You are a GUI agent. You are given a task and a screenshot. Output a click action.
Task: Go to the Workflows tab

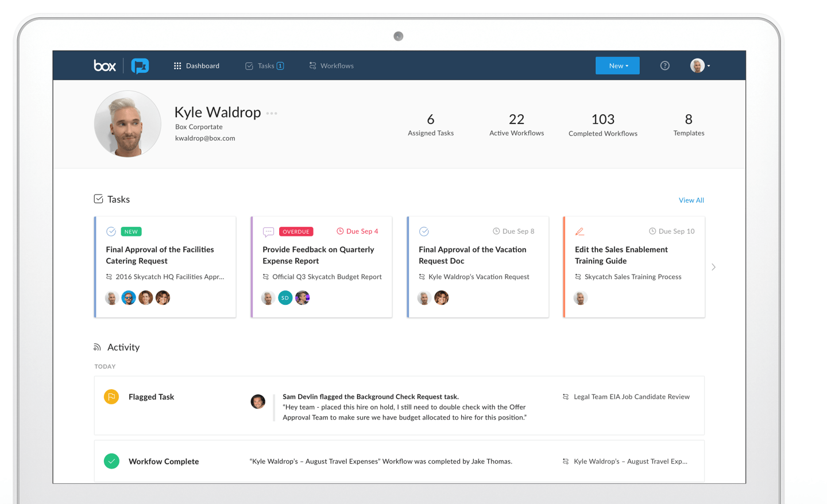pyautogui.click(x=331, y=66)
